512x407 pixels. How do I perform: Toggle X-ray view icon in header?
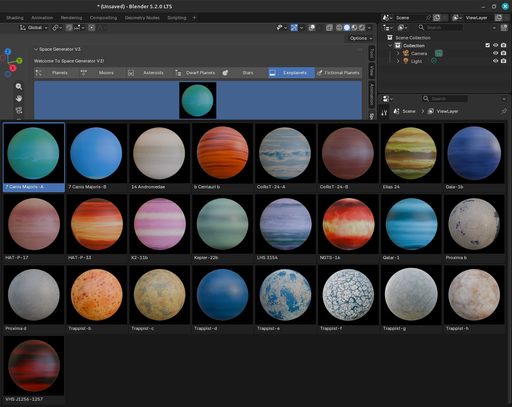pos(329,28)
